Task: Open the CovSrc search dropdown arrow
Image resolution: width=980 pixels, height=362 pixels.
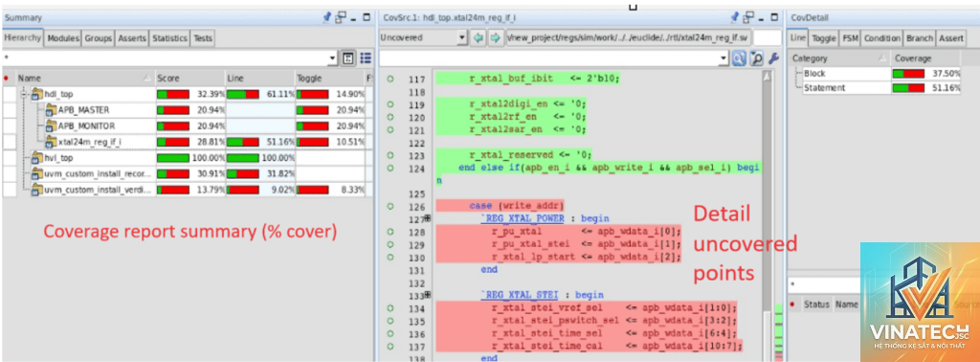Action: 724,58
